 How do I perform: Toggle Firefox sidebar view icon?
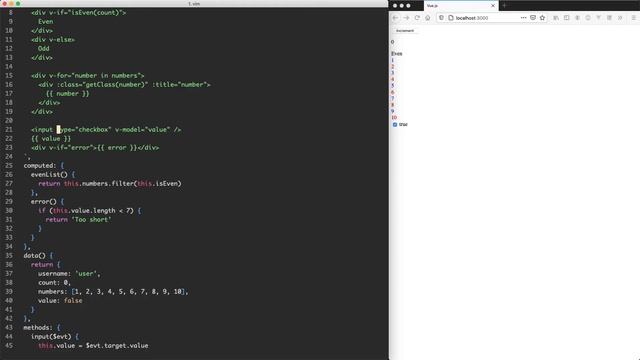[567, 18]
